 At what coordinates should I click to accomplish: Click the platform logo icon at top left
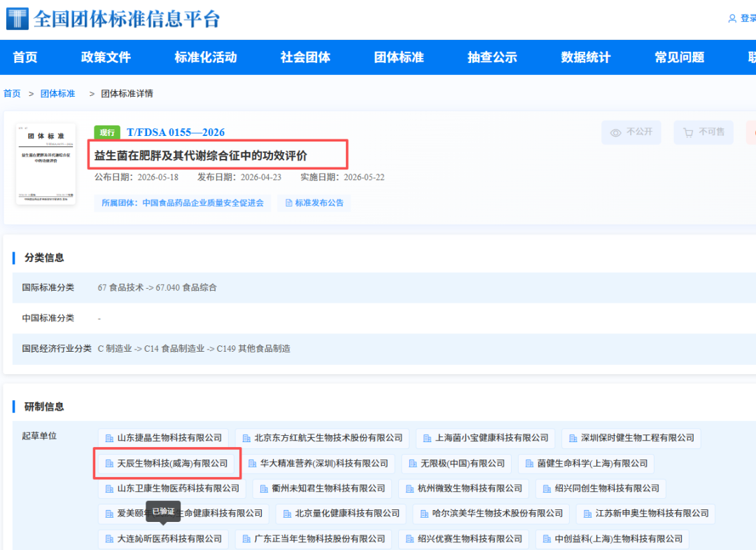(17, 19)
